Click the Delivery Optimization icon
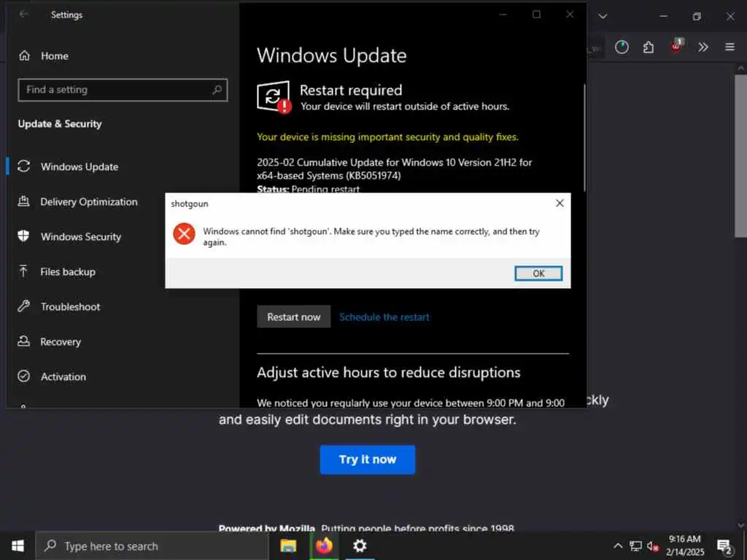This screenshot has height=560, width=747. pyautogui.click(x=24, y=201)
